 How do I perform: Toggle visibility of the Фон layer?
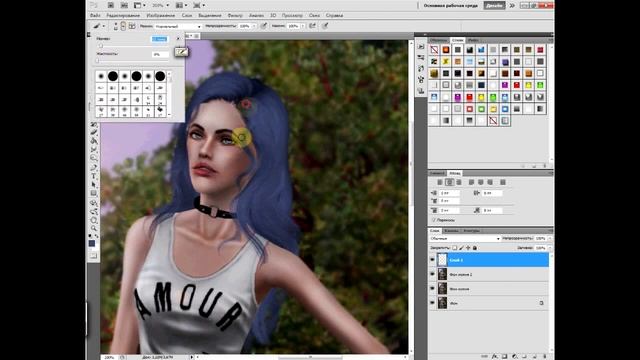pos(432,303)
